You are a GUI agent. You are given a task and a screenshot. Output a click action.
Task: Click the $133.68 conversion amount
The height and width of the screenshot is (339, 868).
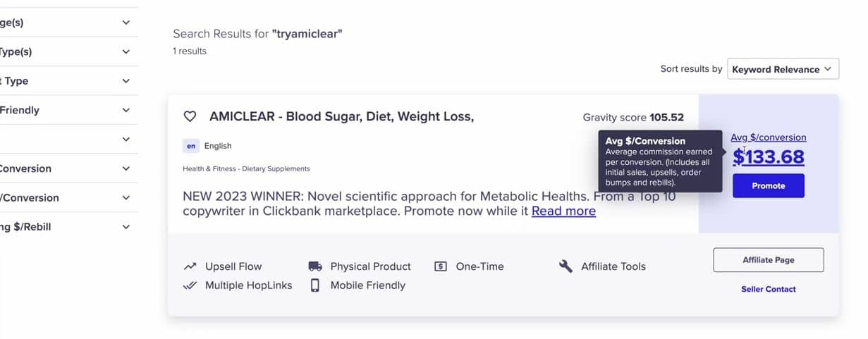(768, 157)
